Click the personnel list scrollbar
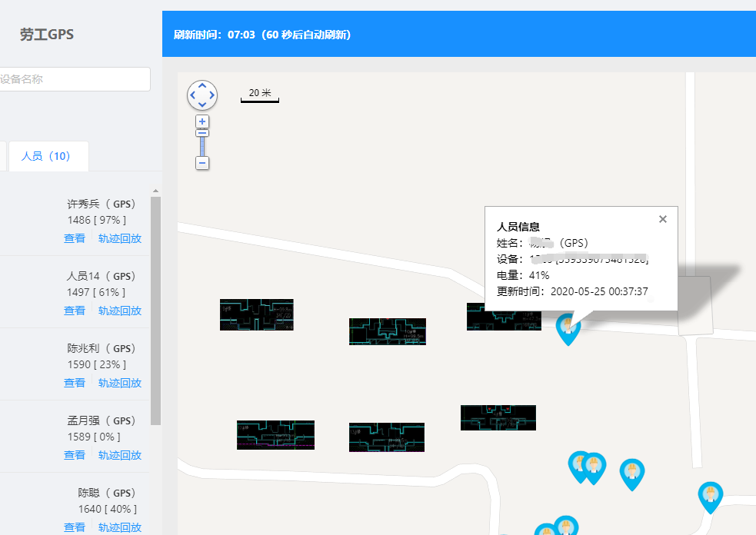Screen dimensions: 756x535 point(155,307)
